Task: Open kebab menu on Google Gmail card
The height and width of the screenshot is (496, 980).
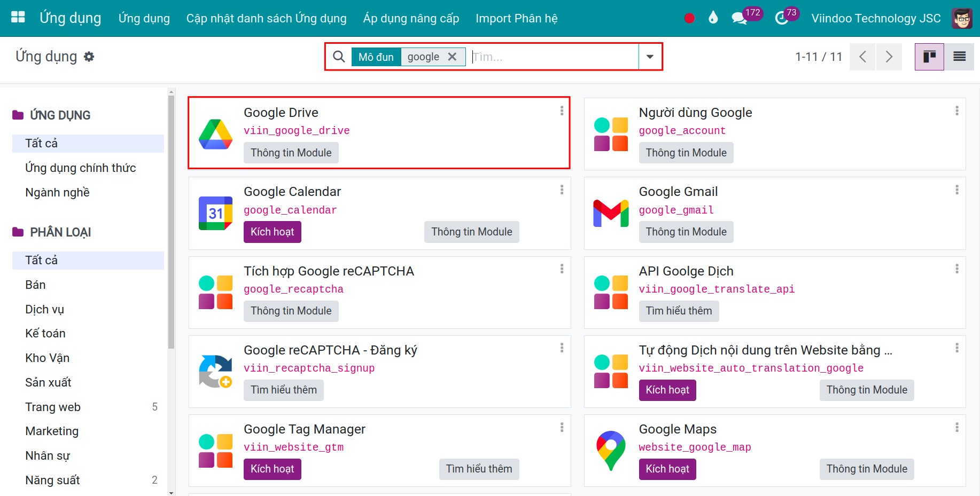Action: (956, 190)
